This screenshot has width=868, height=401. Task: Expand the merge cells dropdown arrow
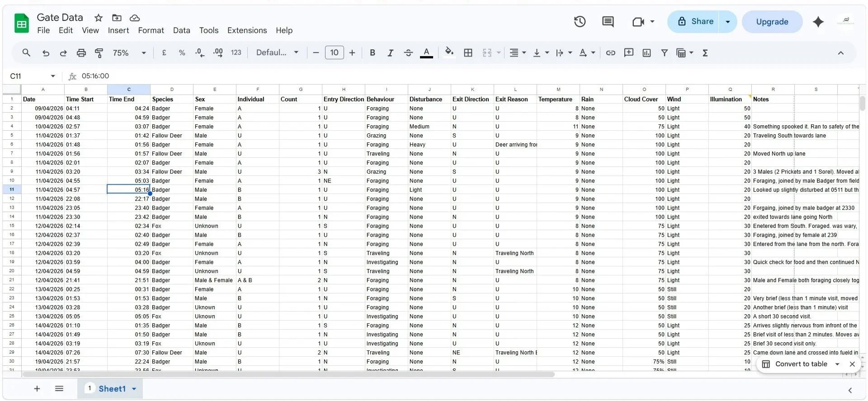point(499,53)
